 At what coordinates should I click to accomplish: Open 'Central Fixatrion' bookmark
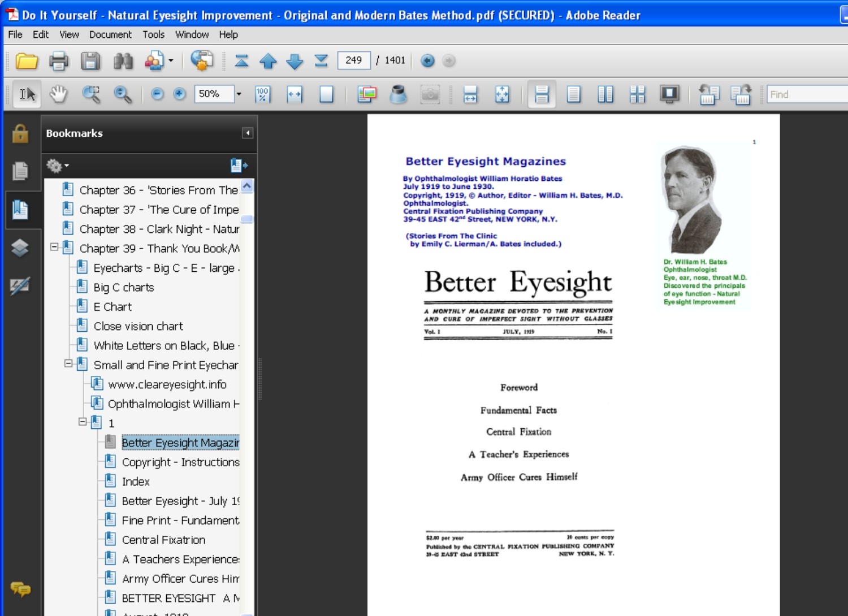(x=163, y=540)
